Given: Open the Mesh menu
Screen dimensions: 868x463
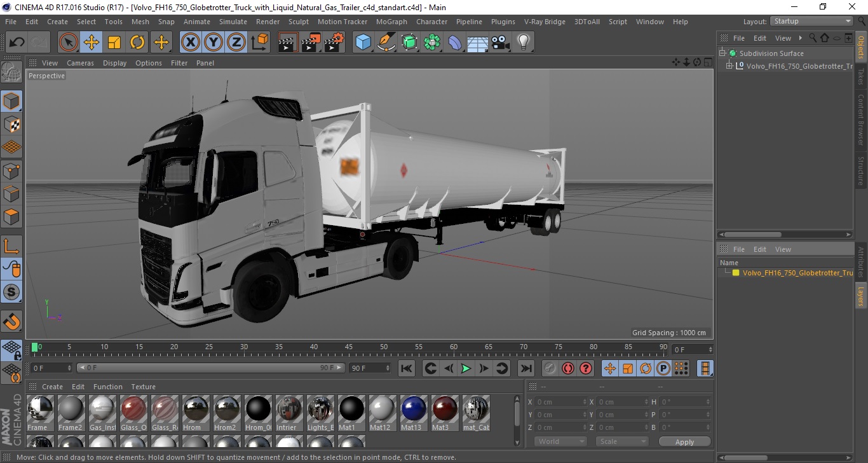Looking at the screenshot, I should [140, 22].
